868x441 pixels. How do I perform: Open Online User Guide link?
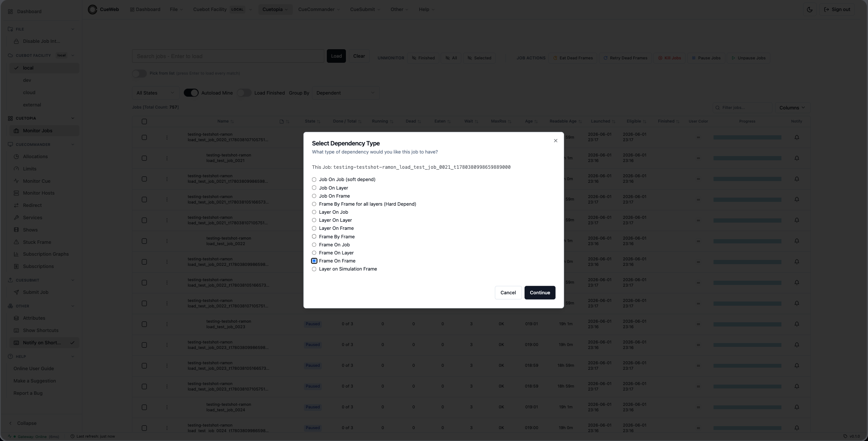point(34,369)
